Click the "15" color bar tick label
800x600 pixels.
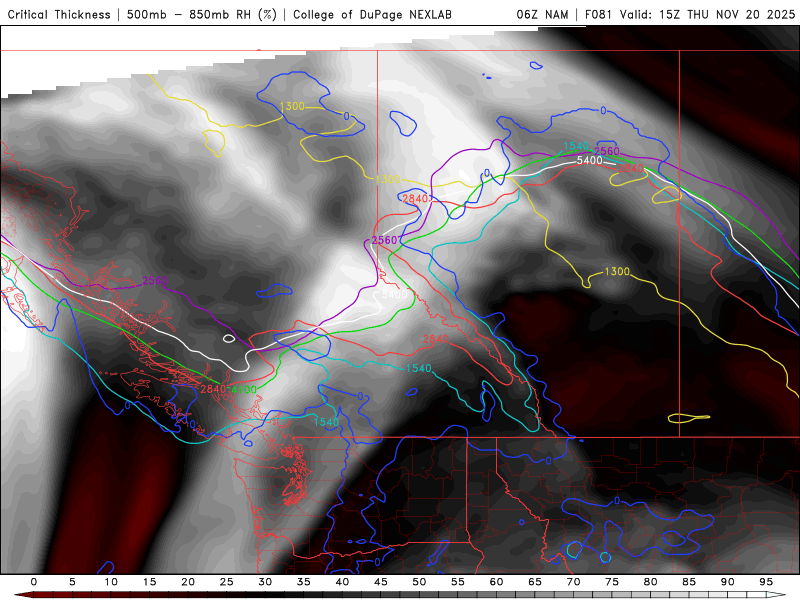pyautogui.click(x=149, y=582)
